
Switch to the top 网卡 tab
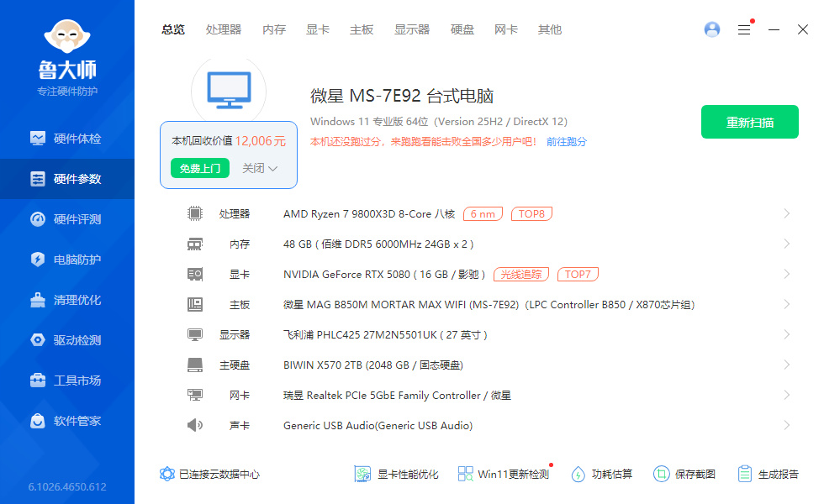pyautogui.click(x=505, y=30)
